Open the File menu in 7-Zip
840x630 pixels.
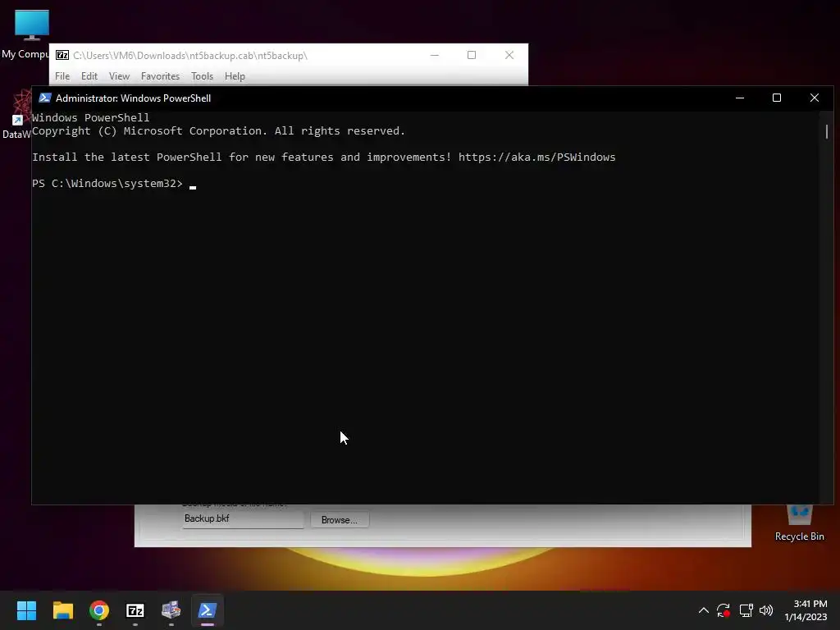[x=62, y=76]
